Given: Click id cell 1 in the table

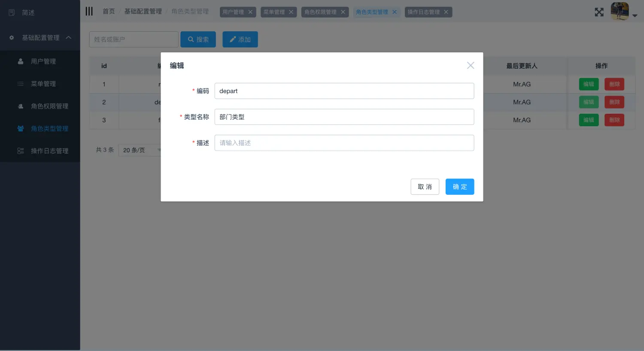Looking at the screenshot, I should pyautogui.click(x=104, y=84).
